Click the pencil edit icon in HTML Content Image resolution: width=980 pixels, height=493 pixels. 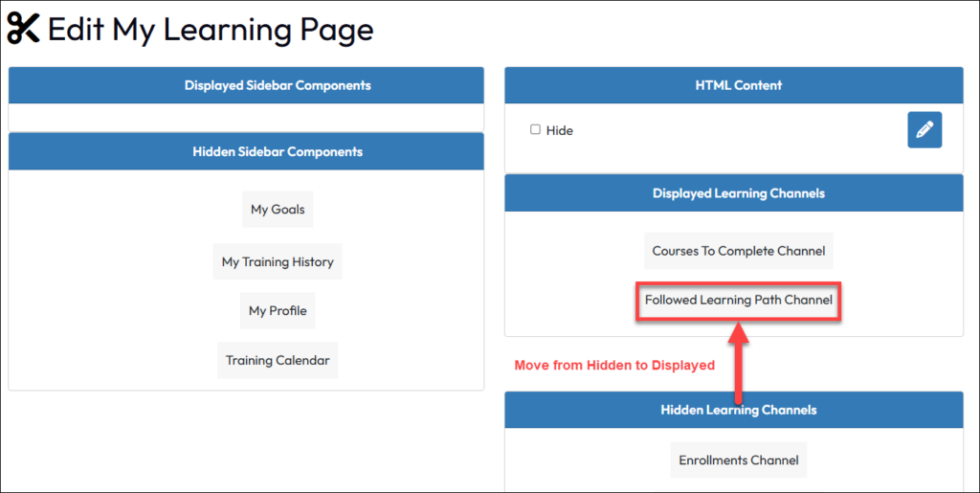(x=924, y=130)
